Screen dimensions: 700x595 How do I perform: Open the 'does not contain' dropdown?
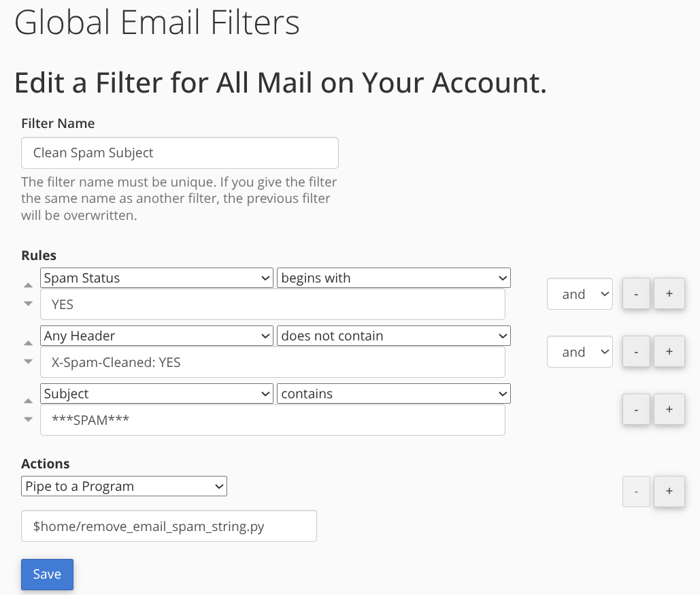394,336
